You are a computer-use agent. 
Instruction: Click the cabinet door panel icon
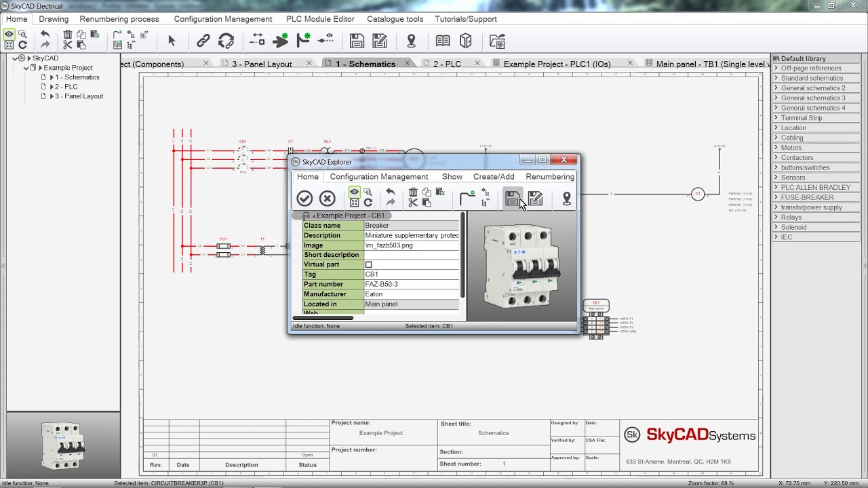click(x=466, y=41)
